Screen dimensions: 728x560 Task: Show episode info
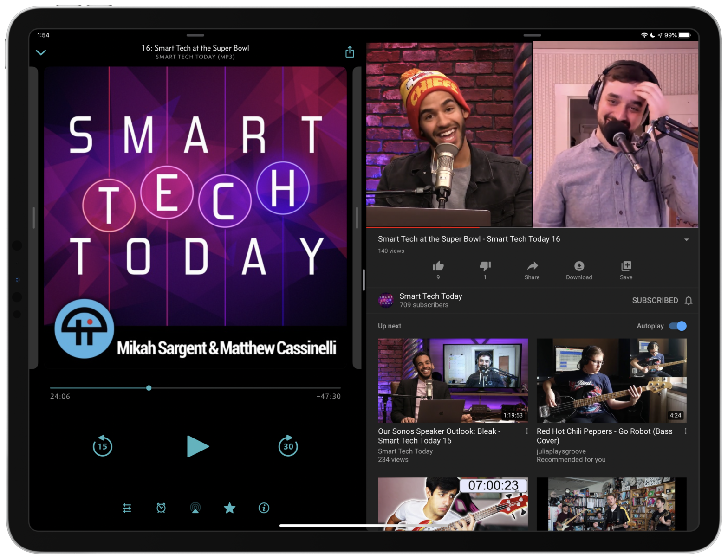coord(264,508)
